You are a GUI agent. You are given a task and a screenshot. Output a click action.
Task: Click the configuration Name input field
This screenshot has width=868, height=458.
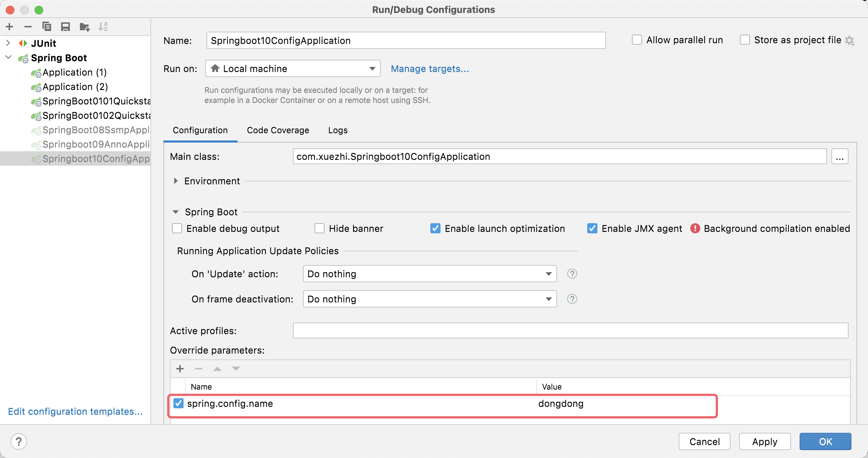click(x=406, y=40)
